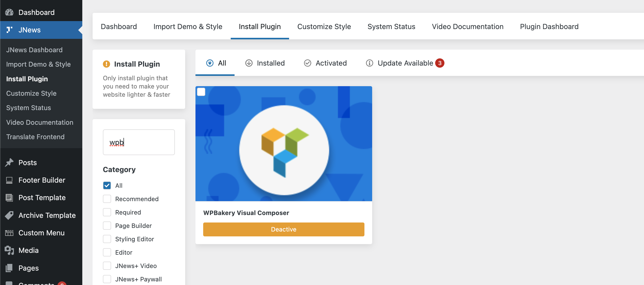
Task: Show All plugins filter tab
Action: (215, 63)
